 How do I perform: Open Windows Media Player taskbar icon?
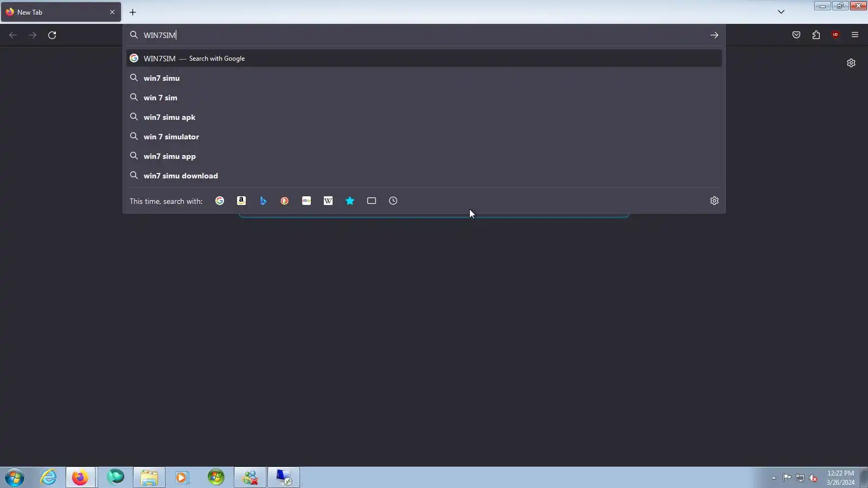pyautogui.click(x=182, y=478)
